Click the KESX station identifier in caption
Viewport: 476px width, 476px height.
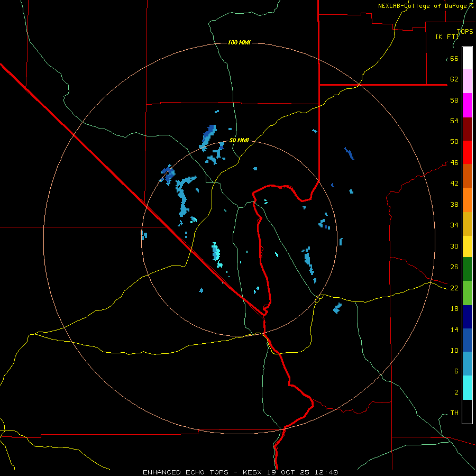pos(253,472)
